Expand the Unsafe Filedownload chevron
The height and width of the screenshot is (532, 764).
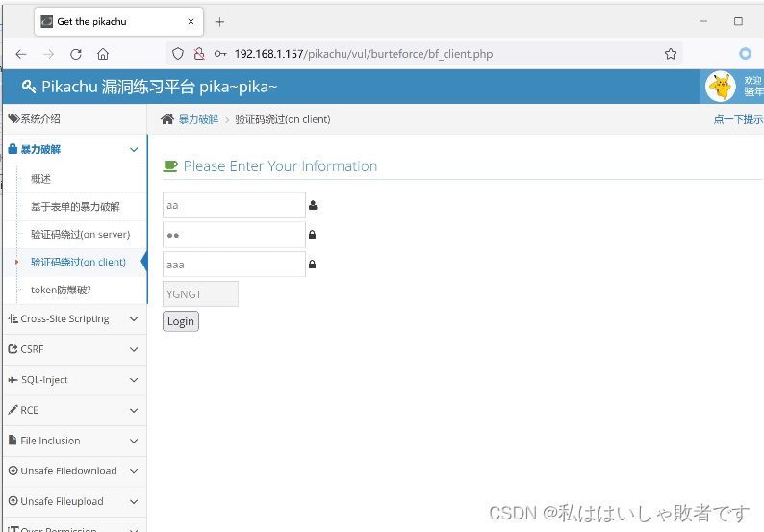pyautogui.click(x=134, y=471)
